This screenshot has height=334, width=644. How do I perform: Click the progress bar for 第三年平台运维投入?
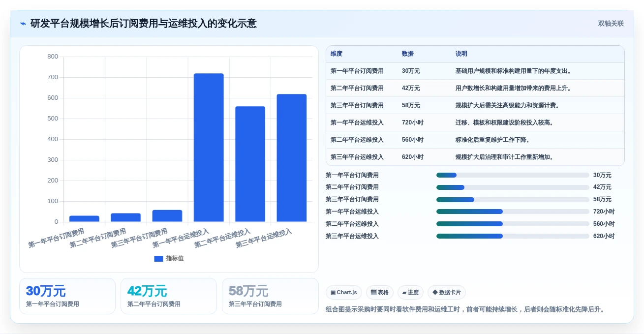point(513,236)
